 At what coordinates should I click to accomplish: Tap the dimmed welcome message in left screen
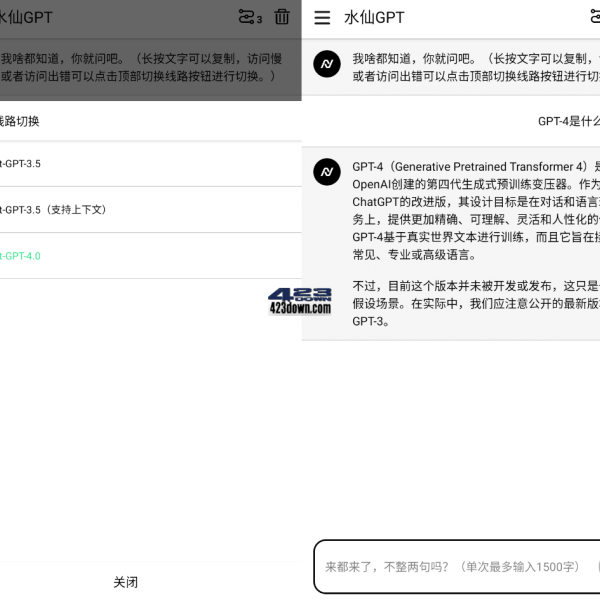142,67
